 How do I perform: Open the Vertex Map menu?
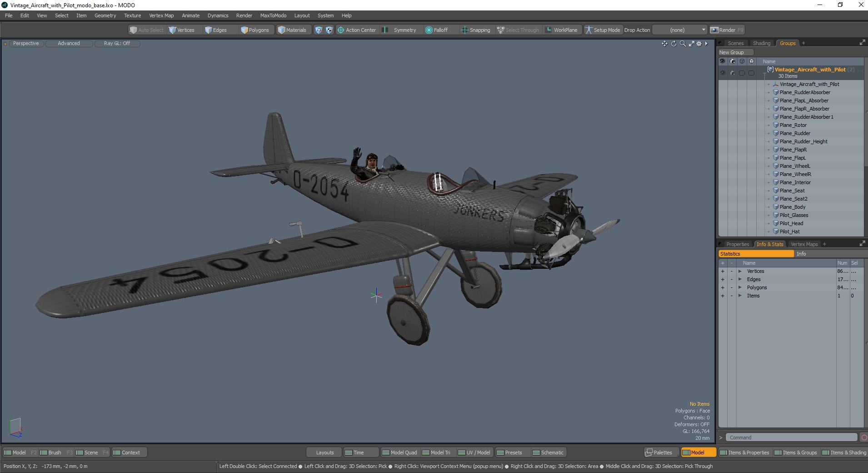161,15
